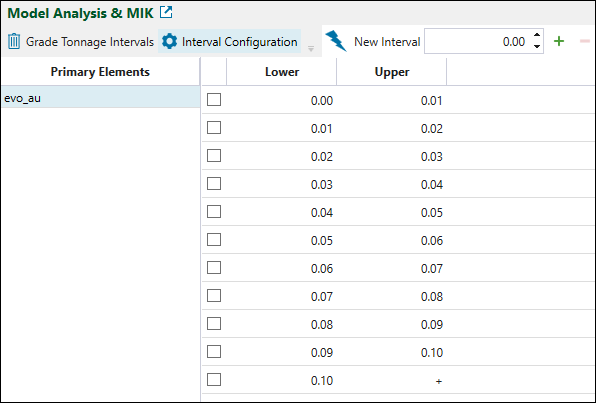This screenshot has height=403, width=596.
Task: Check the 0.00 to 0.01 interval checkbox
Action: 214,100
